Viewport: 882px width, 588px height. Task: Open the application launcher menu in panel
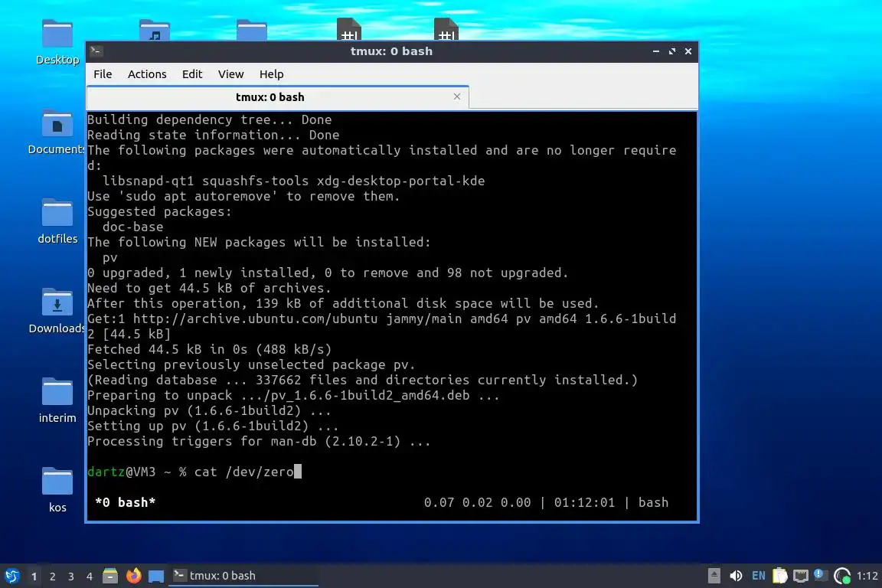[11, 576]
